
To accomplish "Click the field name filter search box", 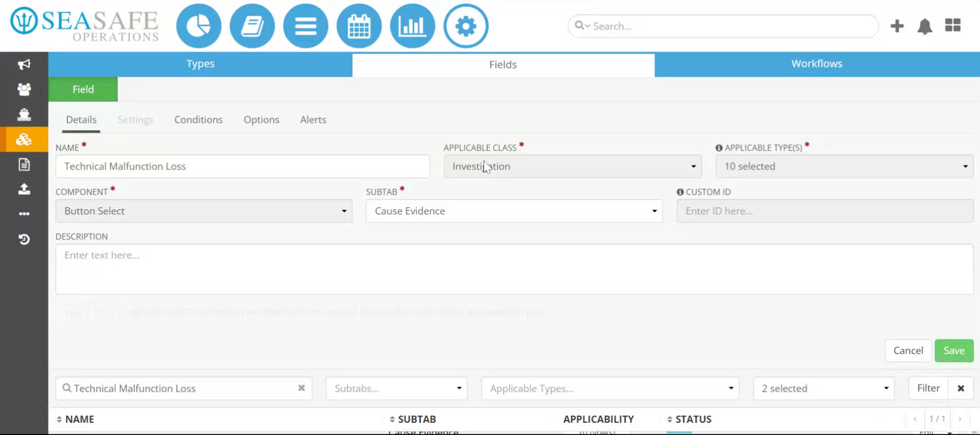I will [184, 389].
